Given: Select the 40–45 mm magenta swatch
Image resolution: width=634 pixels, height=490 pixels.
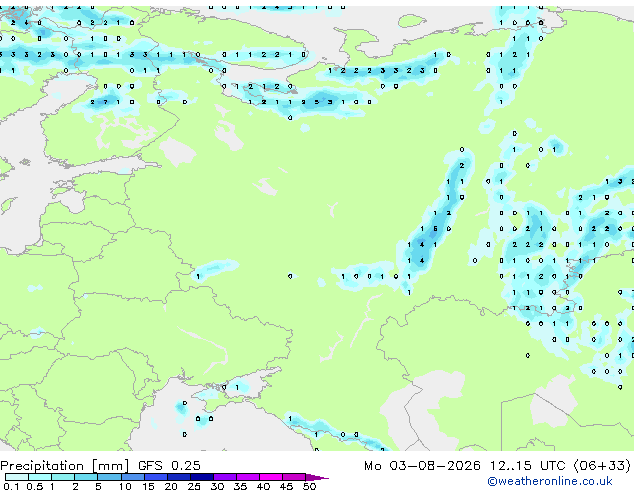Looking at the screenshot, I should click(x=271, y=477).
